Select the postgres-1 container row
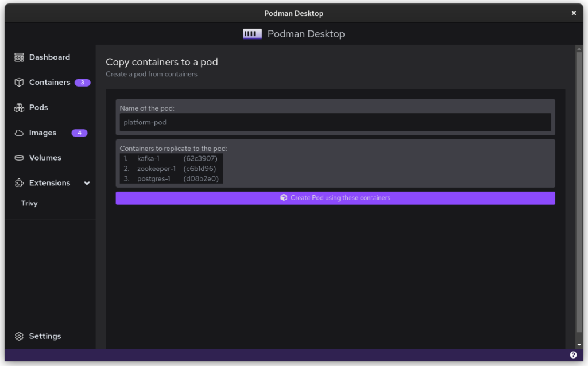Screen dimensions: 588x366 (171, 179)
